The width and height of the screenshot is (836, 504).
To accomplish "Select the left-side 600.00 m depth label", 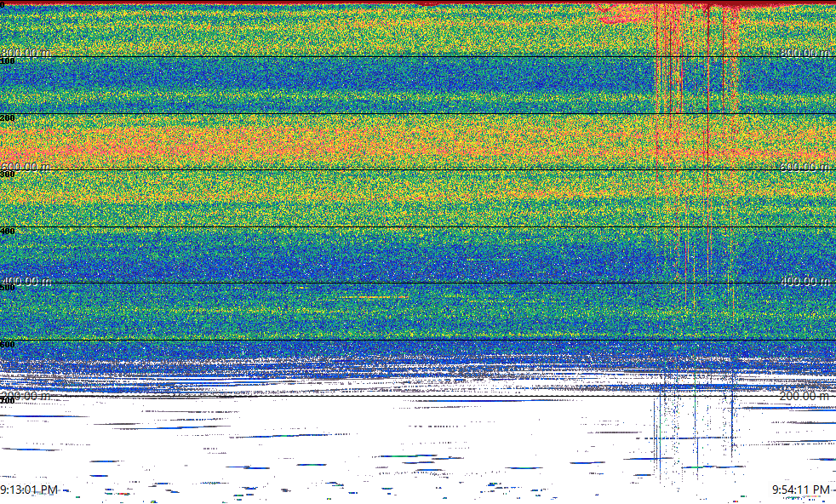I will point(26,166).
